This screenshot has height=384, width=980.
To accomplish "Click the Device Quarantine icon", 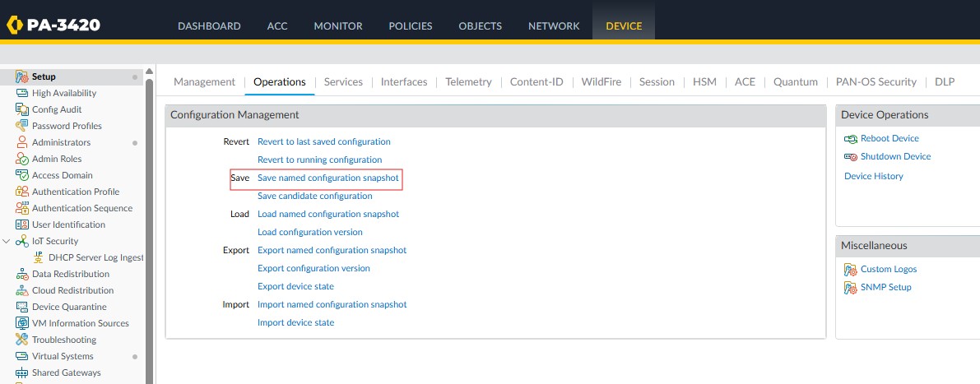I will pyautogui.click(x=22, y=307).
